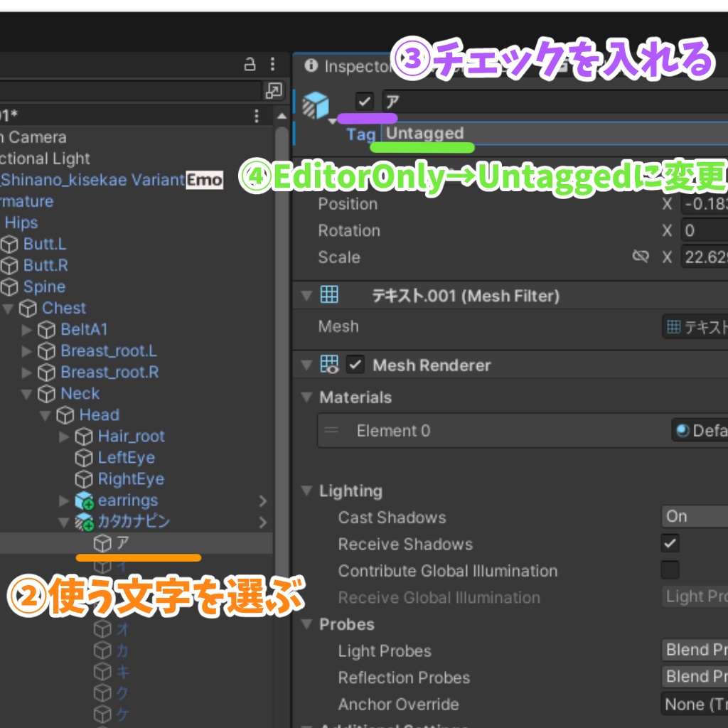Open the Tag dropdown showing Untagged
Screen dimensions: 728x728
(x=555, y=134)
